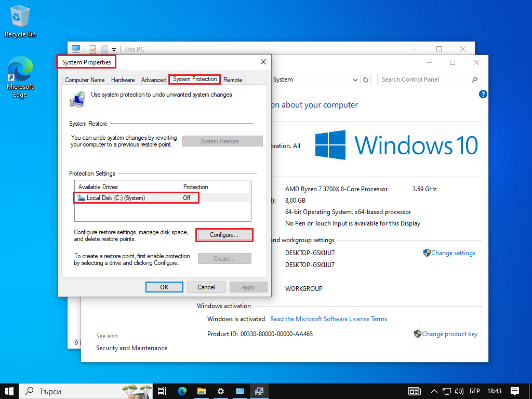Open the Windows Start menu
Viewport: 532px width, 399px height.
pos(9,391)
